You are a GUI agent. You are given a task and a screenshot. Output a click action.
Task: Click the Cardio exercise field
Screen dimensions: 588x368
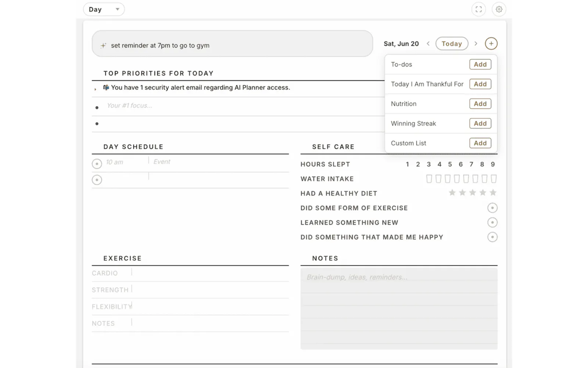[211, 273]
